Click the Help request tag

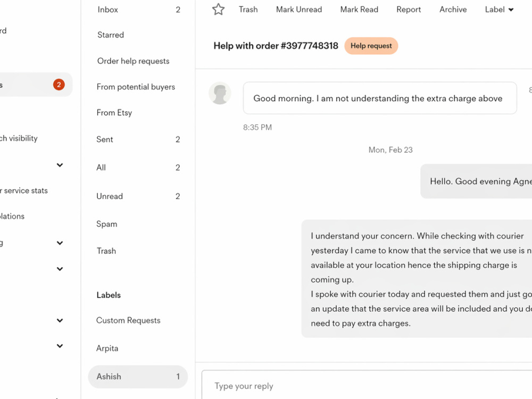coord(371,46)
